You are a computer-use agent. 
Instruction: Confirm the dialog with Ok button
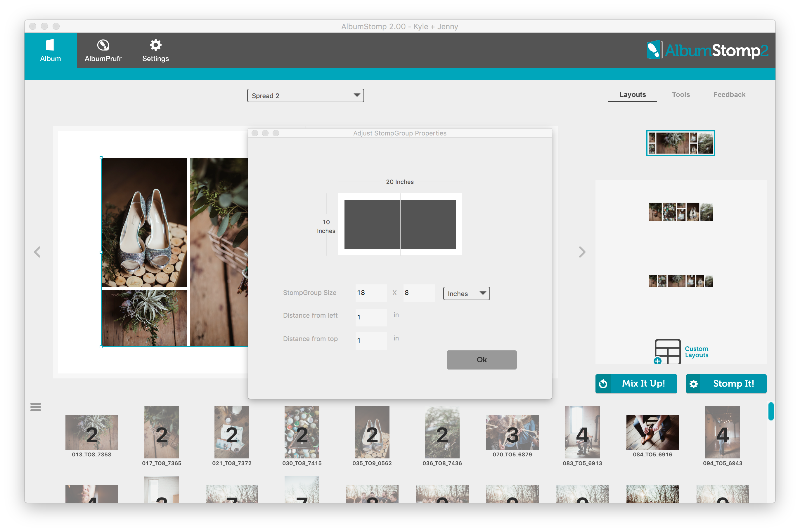point(482,360)
